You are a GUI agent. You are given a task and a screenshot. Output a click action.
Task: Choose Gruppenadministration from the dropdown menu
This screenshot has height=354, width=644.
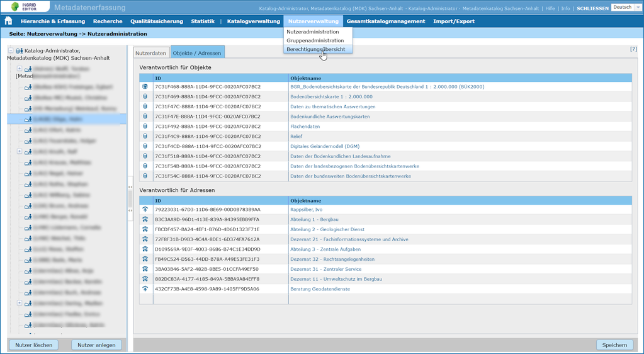coord(318,40)
